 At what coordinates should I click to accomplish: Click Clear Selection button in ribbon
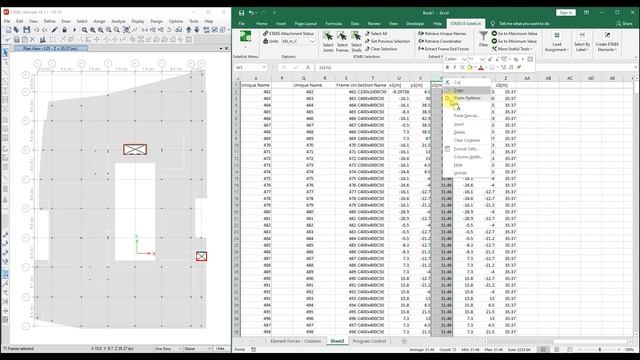coord(381,49)
